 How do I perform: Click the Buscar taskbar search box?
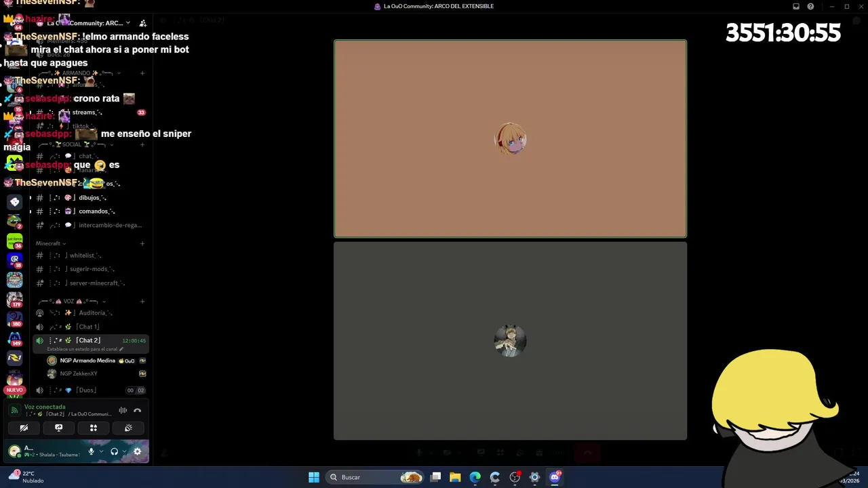[x=375, y=477]
